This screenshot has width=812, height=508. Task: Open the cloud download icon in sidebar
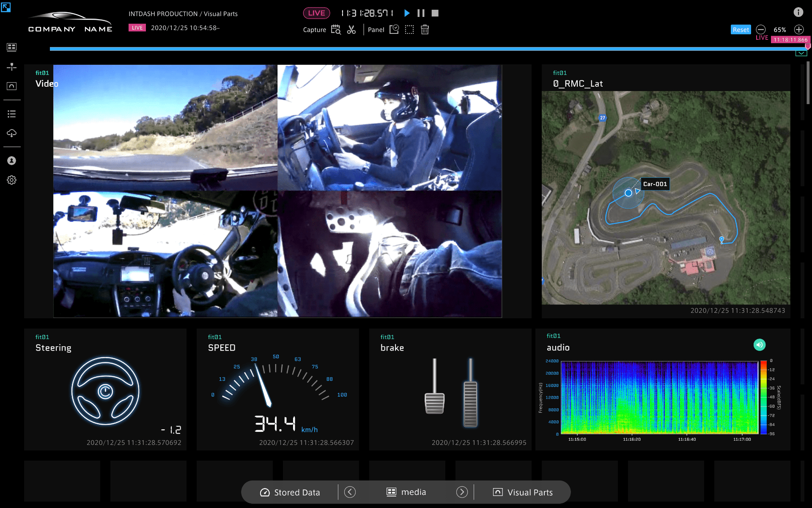coord(11,133)
